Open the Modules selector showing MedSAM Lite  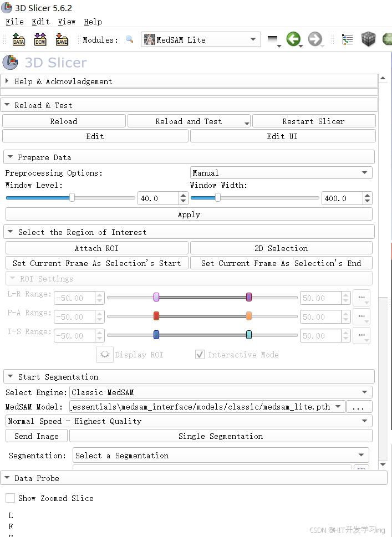[x=201, y=40]
